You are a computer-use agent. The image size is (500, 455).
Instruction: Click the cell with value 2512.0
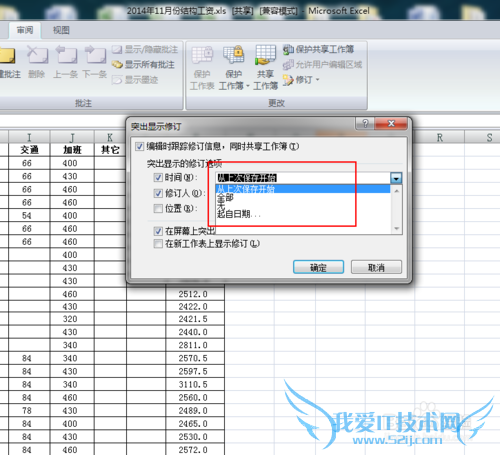tap(195, 294)
